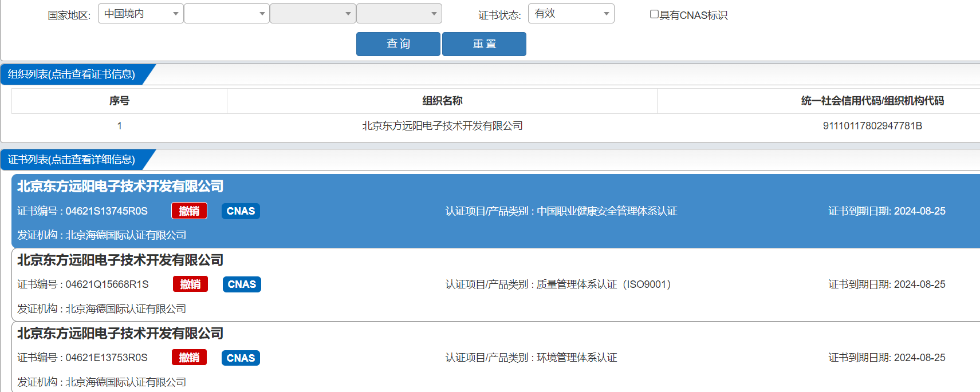
Task: Click the 序号 column header
Action: click(x=119, y=101)
